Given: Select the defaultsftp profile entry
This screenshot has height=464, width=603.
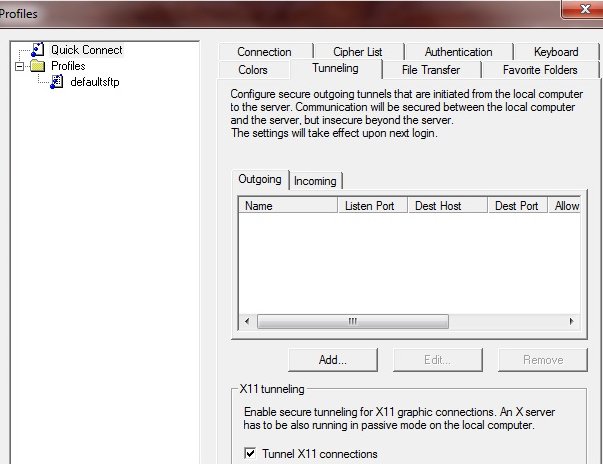Looking at the screenshot, I should pos(95,82).
